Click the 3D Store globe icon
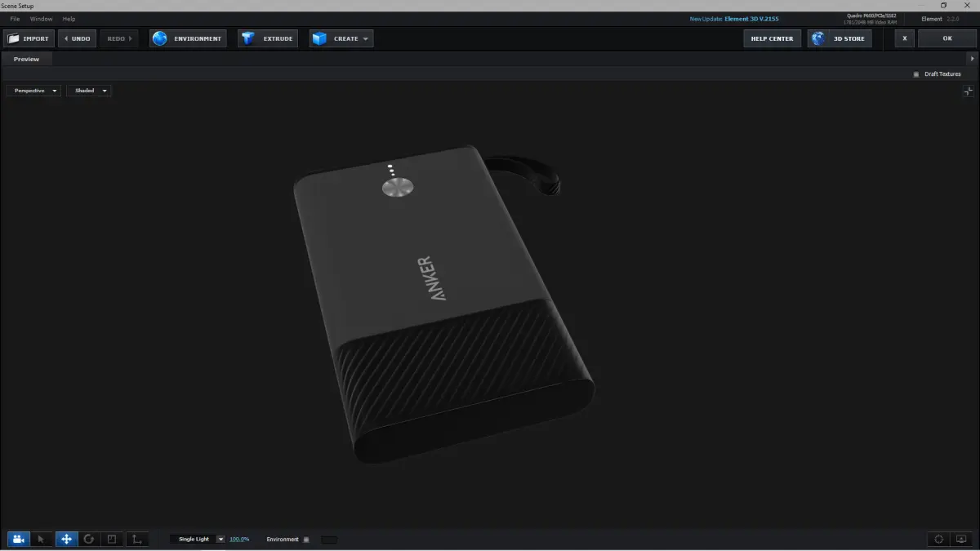980x551 pixels. pos(819,38)
